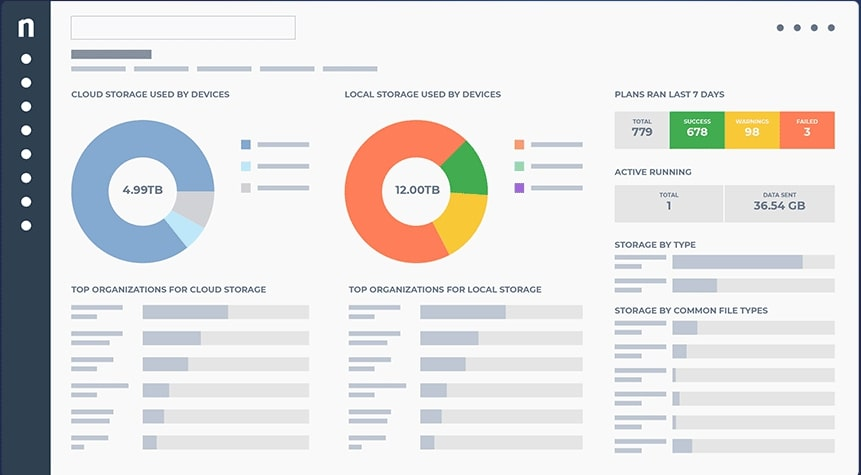The height and width of the screenshot is (475, 861).
Task: Click the Active Running Total 1 tile
Action: coord(668,203)
